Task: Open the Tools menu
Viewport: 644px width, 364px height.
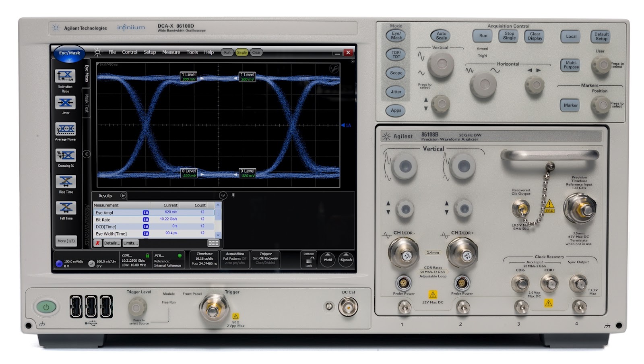Action: pyautogui.click(x=192, y=52)
